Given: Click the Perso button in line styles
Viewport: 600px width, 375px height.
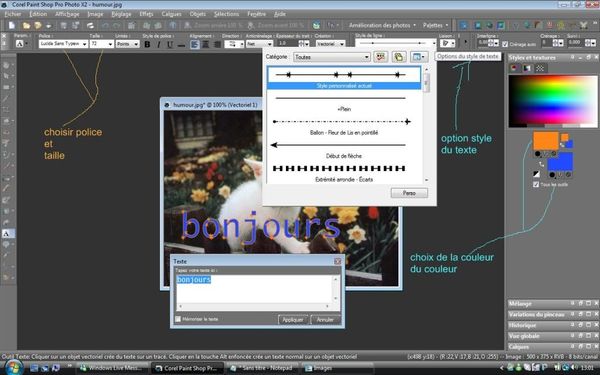Looking at the screenshot, I should pos(409,193).
